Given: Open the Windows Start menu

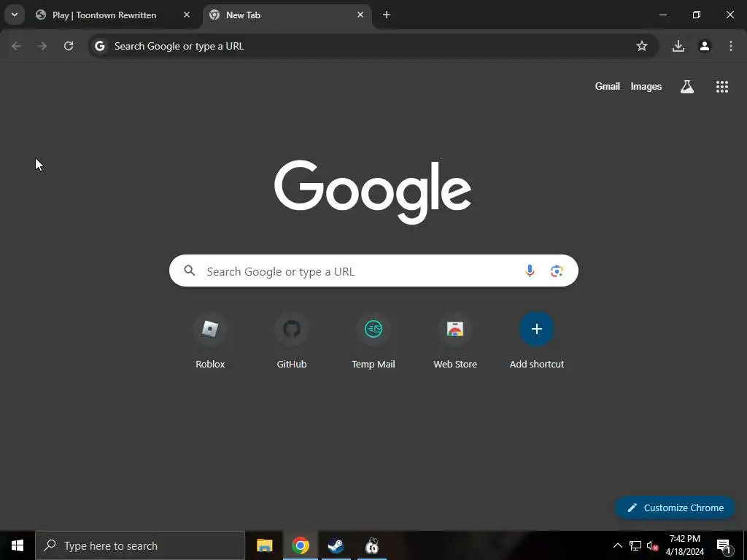Looking at the screenshot, I should click(18, 545).
